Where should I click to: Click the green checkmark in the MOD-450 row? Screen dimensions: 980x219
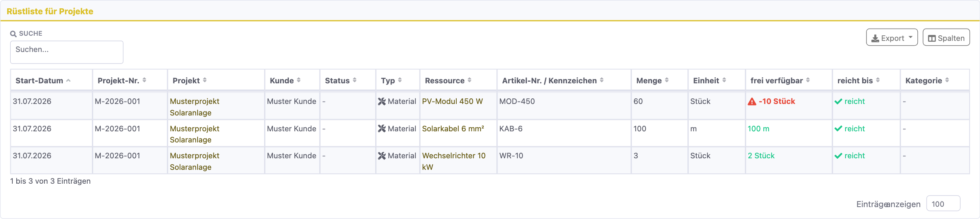coord(838,102)
